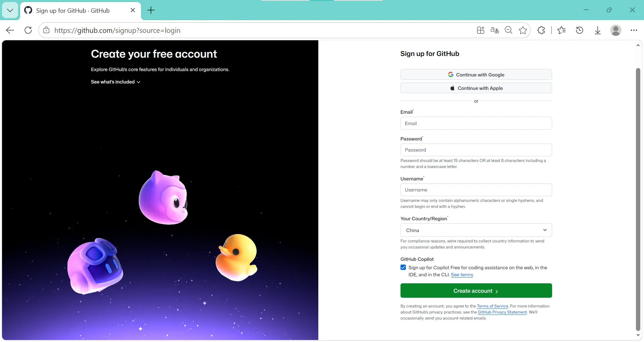The height and width of the screenshot is (342, 644).
Task: Click the Sign up for GitHub heading
Action: (x=430, y=54)
